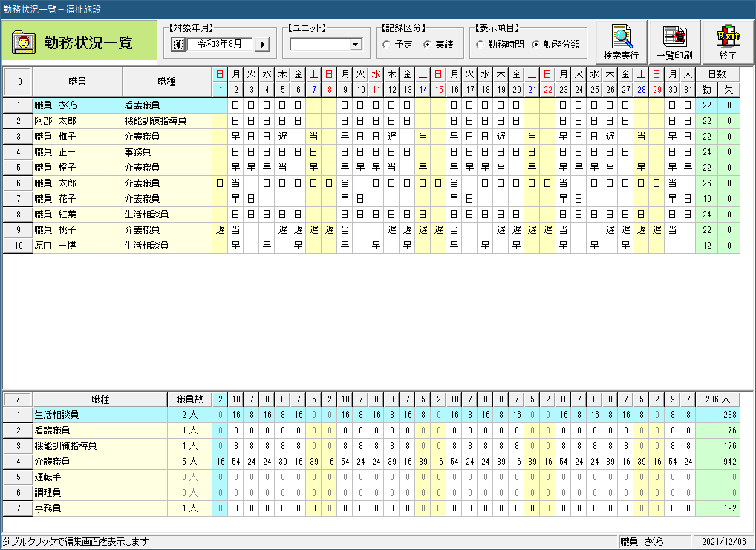Select the 予定 radio button

click(386, 45)
